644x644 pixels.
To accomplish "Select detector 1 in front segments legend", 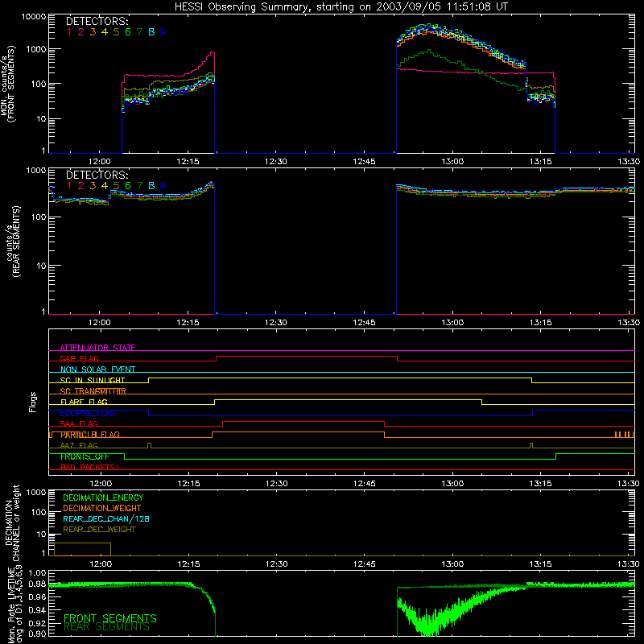I will [69, 32].
